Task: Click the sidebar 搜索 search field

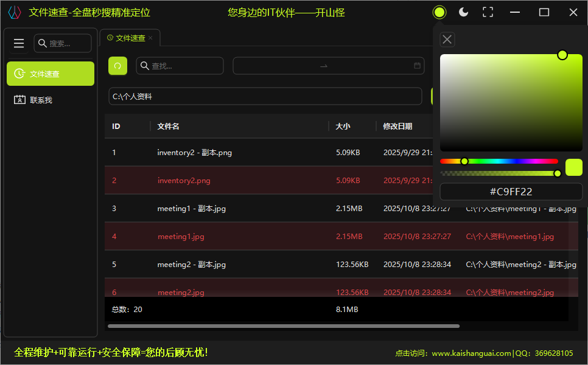Action: (63, 43)
